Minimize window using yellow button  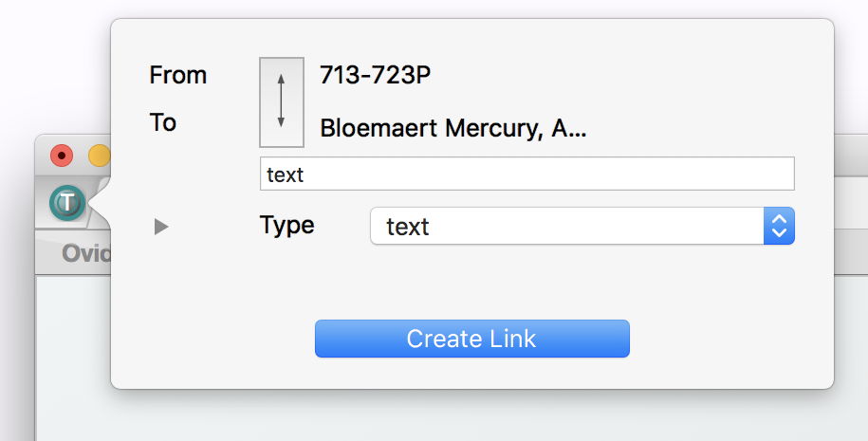tap(99, 155)
